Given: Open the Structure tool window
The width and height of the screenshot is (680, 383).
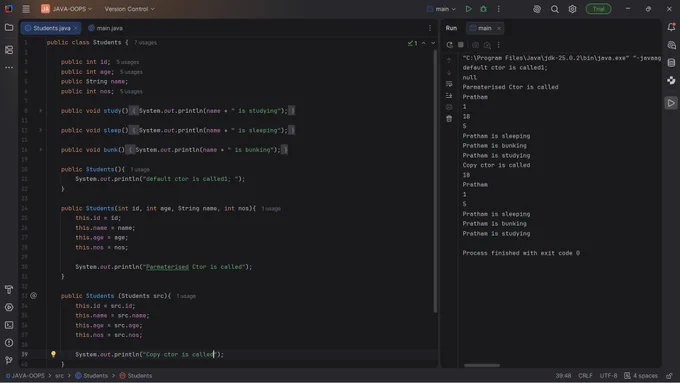Looking at the screenshot, I should click(x=9, y=50).
